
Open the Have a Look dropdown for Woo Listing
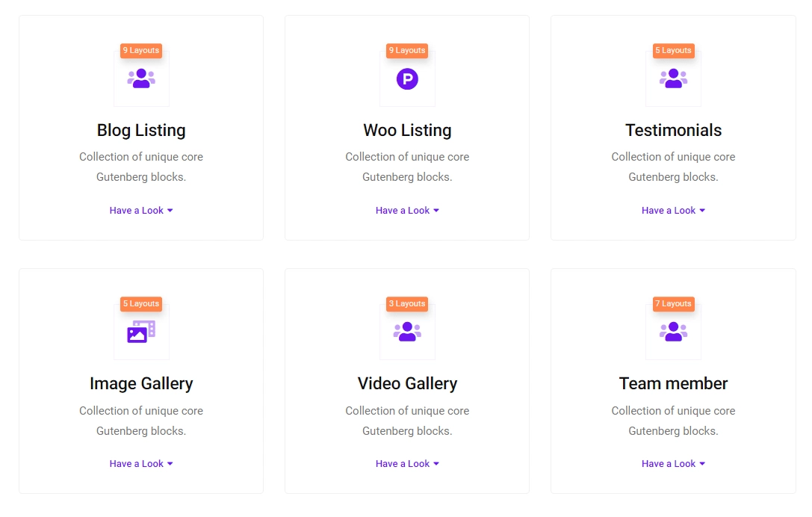tap(407, 210)
